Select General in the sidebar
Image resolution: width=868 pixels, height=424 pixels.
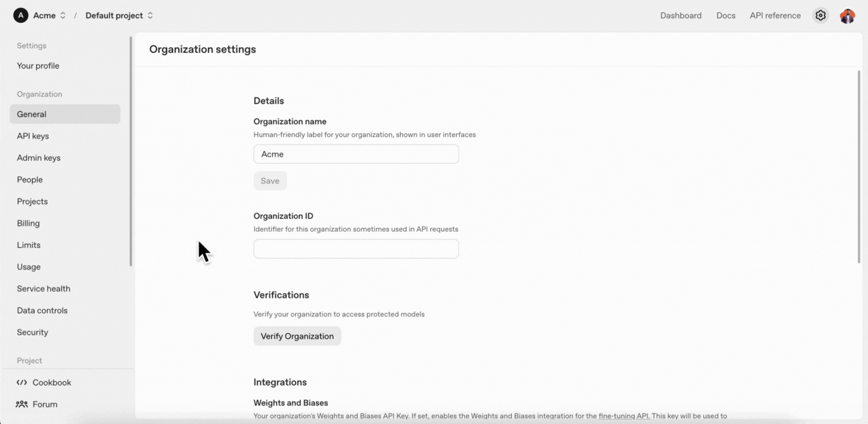coord(65,114)
